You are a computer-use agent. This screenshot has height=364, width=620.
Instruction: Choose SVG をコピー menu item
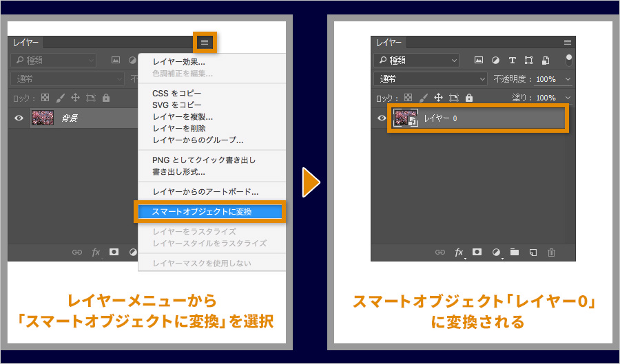pos(177,105)
